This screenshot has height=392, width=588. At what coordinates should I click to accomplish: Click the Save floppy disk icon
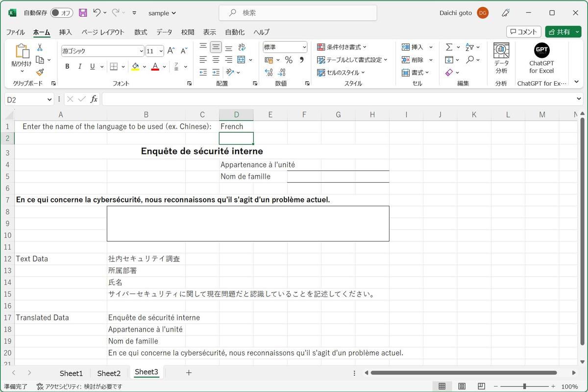coord(83,13)
